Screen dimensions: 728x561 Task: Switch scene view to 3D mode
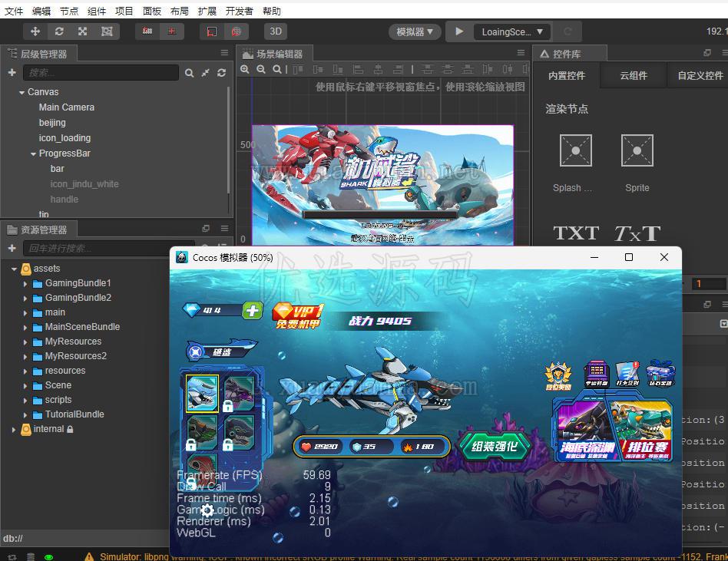coord(276,31)
